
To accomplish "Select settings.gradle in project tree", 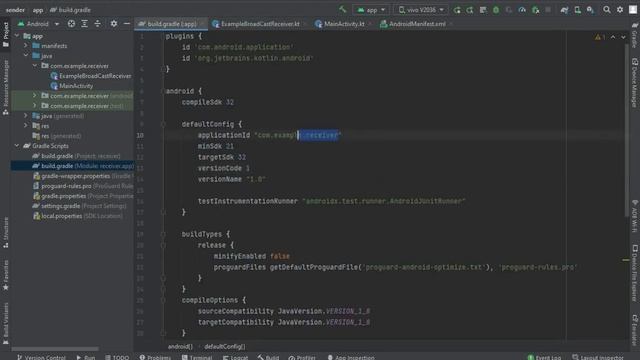I will (80, 206).
